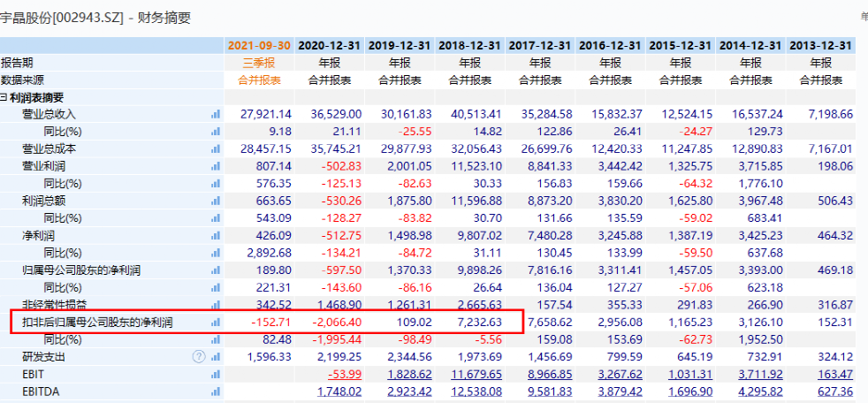Click the EBITDA value 12,538.08 link

(475, 392)
